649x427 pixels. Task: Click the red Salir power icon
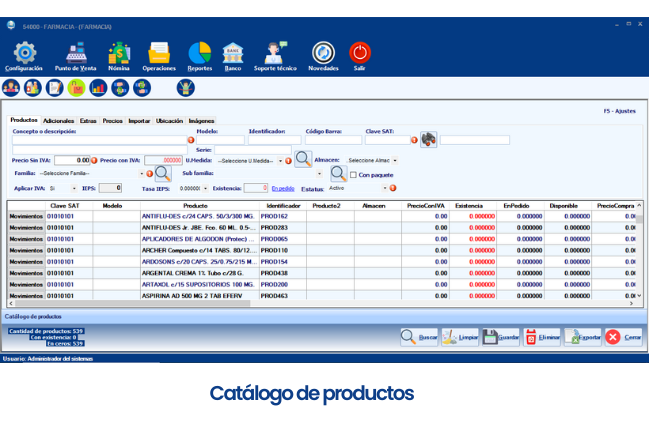pos(360,53)
